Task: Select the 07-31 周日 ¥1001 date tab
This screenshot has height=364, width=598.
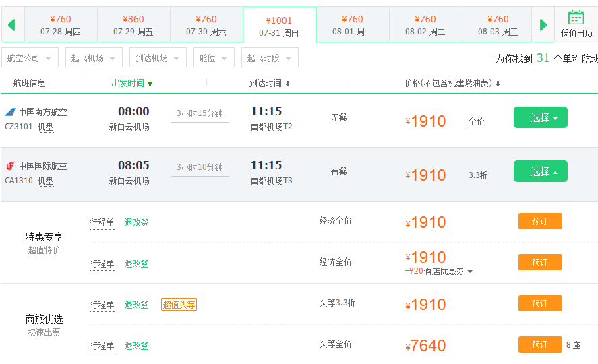Action: tap(279, 25)
